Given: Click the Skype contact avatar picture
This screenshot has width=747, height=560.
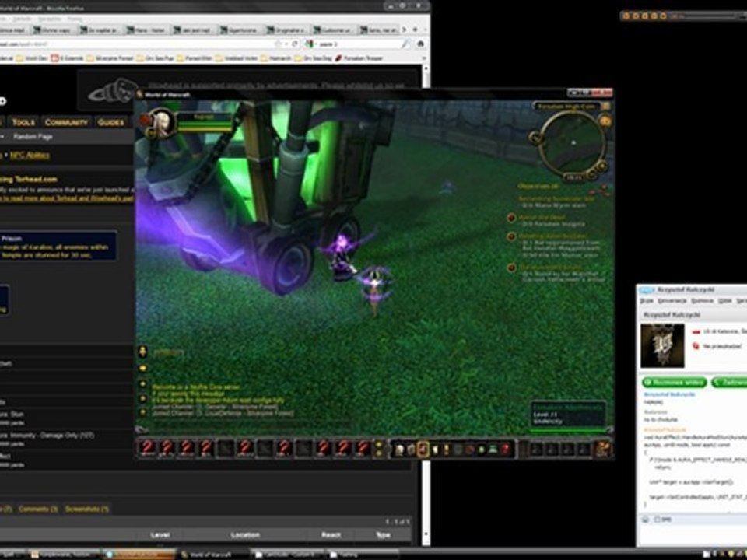Looking at the screenshot, I should pyautogui.click(x=662, y=345).
